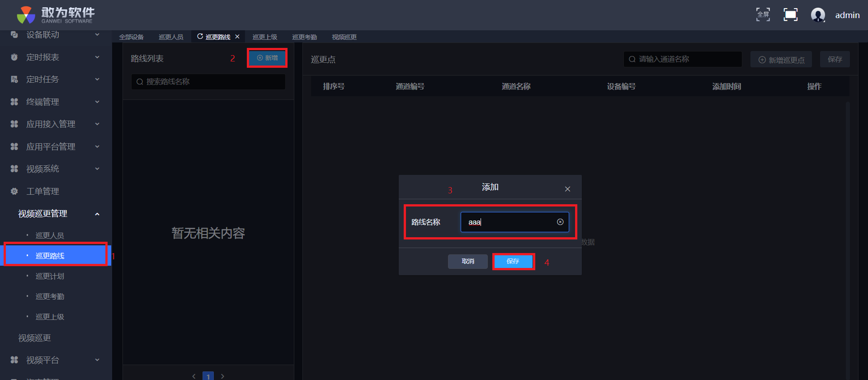This screenshot has height=380, width=868.
Task: Open 巡更人员 in the sidebar
Action: click(x=50, y=235)
